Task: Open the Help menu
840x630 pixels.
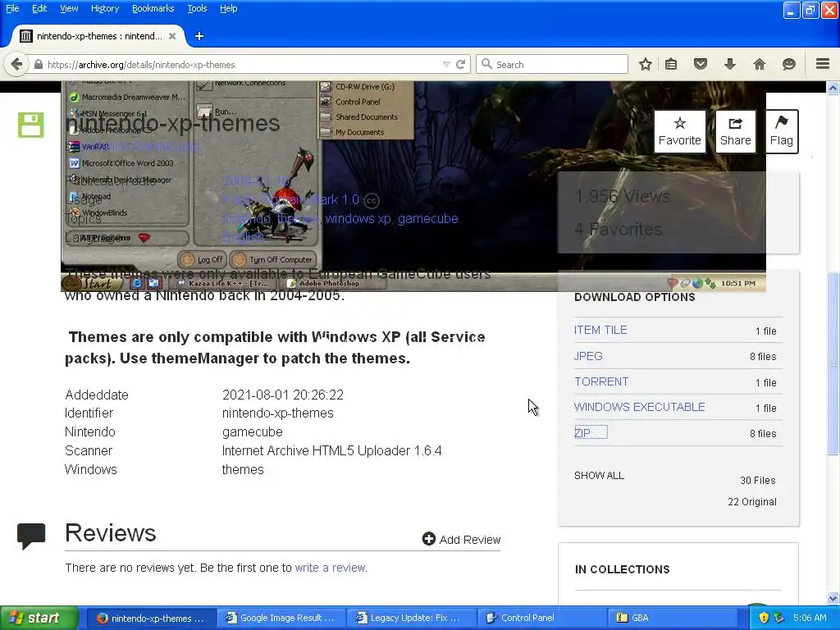Action: (228, 8)
